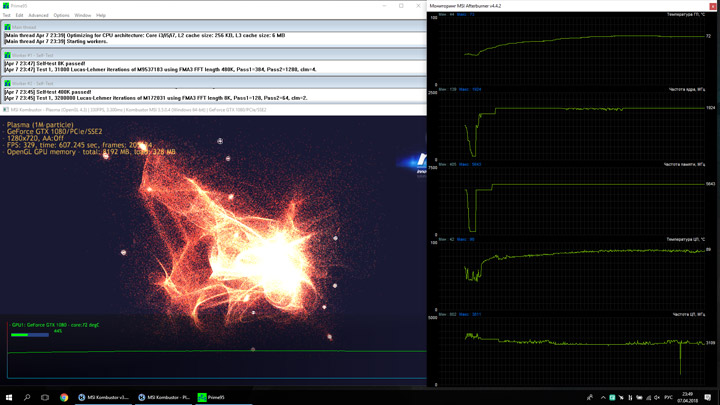The height and width of the screenshot is (405, 720).
Task: Close the MSI Afterburner monitoring window
Action: click(x=713, y=6)
